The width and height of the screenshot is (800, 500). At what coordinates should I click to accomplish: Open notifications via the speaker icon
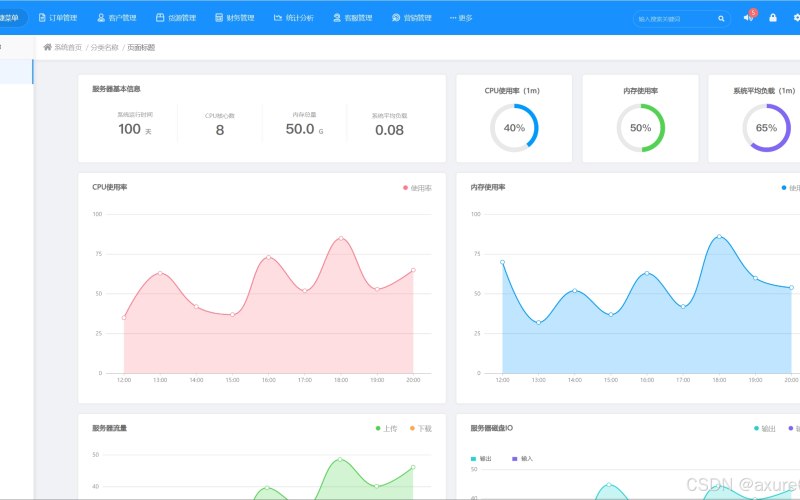(x=747, y=18)
